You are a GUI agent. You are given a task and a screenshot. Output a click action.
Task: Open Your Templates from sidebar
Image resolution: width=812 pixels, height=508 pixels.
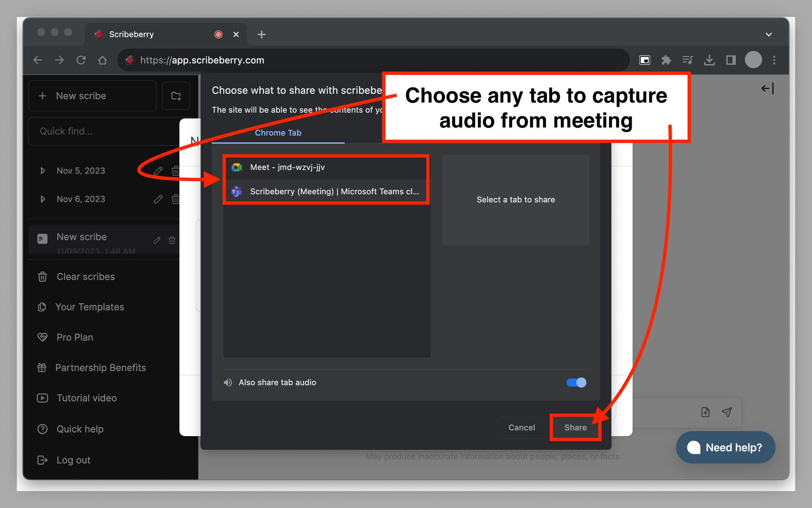click(x=90, y=307)
